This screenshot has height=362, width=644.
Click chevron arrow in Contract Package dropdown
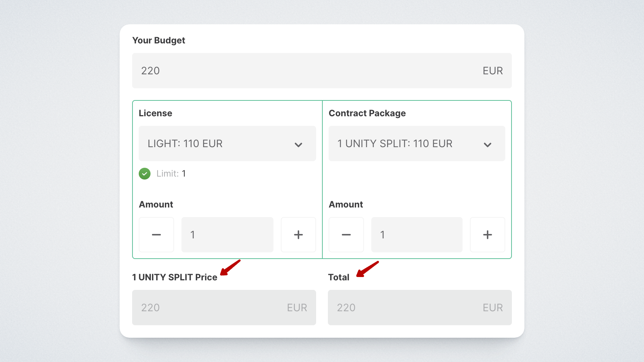point(487,145)
